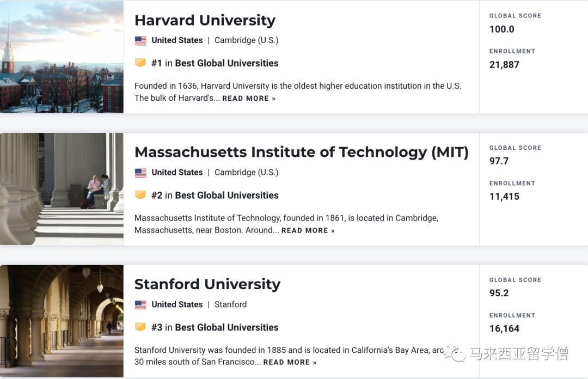Click Stanford's enrollment figure 16,164

504,328
